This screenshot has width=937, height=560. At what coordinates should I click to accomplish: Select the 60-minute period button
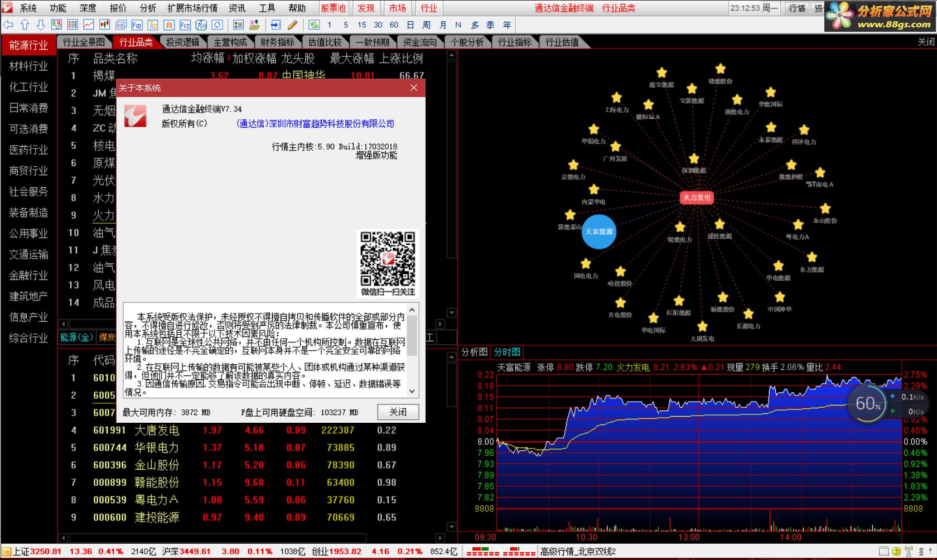pyautogui.click(x=394, y=25)
